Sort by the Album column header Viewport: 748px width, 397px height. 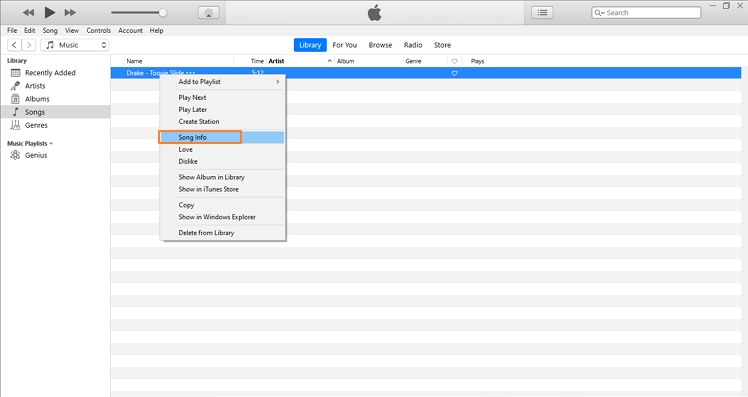click(369, 61)
